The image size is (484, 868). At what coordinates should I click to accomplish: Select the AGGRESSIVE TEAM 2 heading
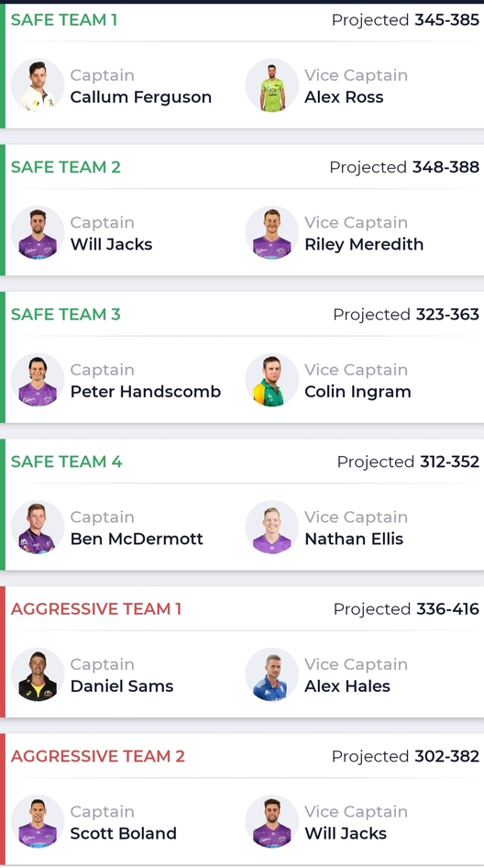[98, 756]
